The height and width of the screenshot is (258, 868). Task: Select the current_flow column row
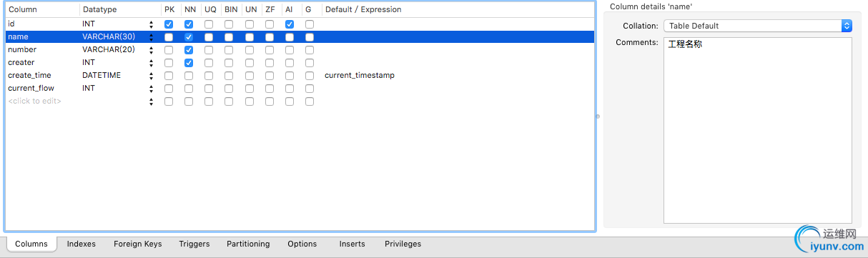[300, 89]
